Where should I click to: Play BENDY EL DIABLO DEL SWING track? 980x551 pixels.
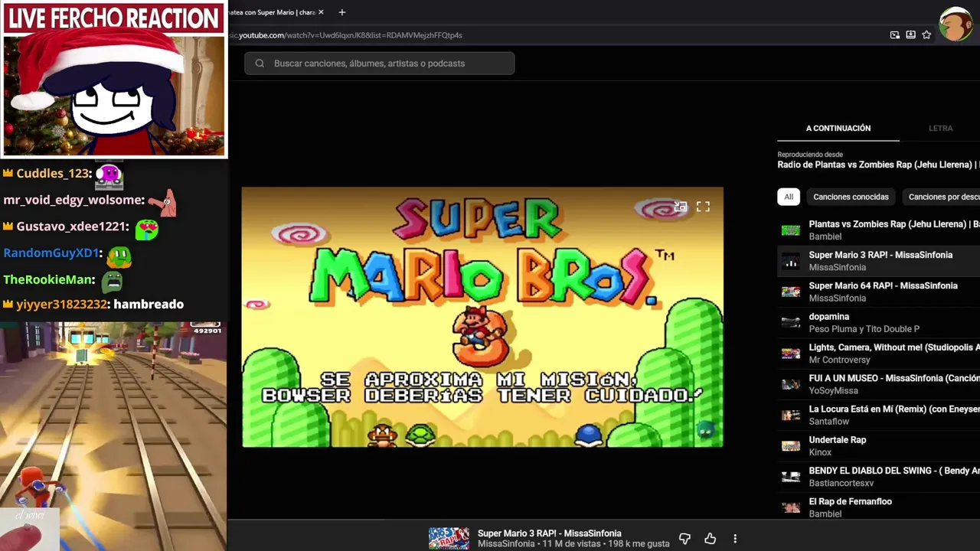879,477
